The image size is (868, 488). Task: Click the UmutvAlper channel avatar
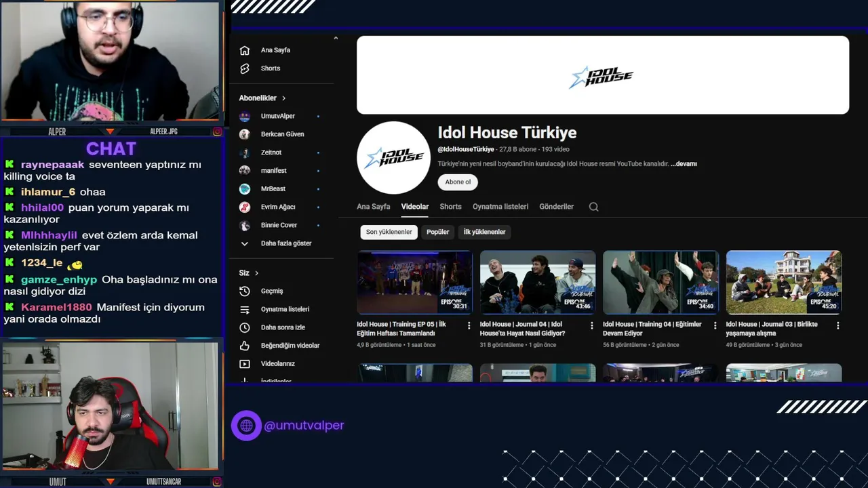(x=245, y=116)
